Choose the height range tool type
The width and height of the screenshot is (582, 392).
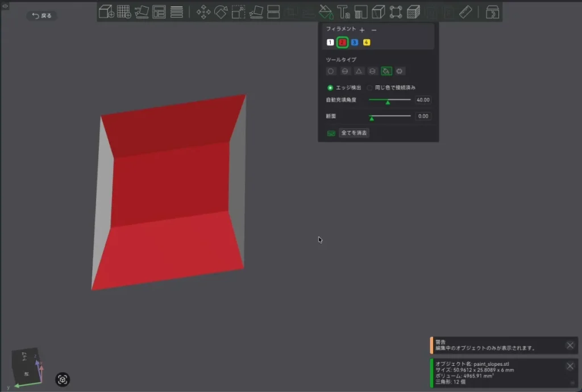[372, 71]
